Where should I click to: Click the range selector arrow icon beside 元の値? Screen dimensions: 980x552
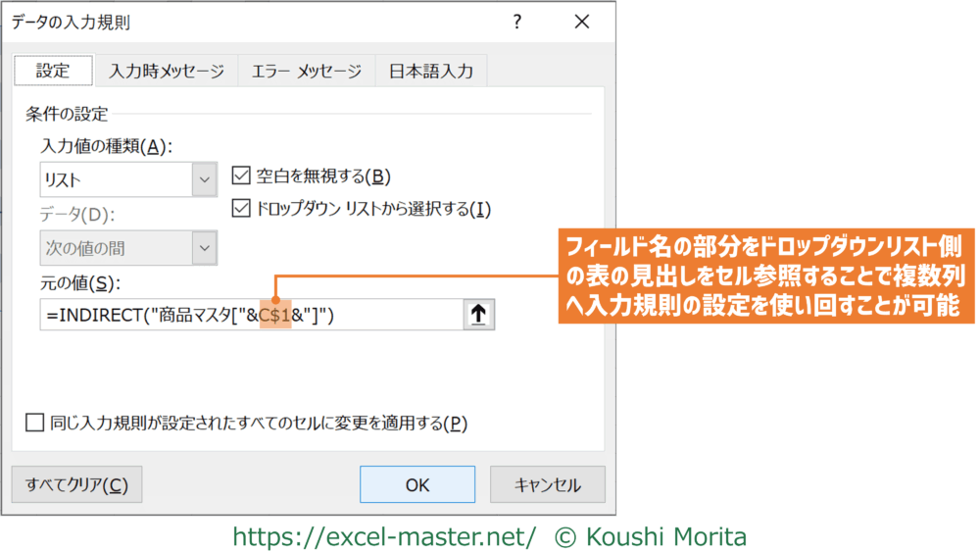coord(478,315)
